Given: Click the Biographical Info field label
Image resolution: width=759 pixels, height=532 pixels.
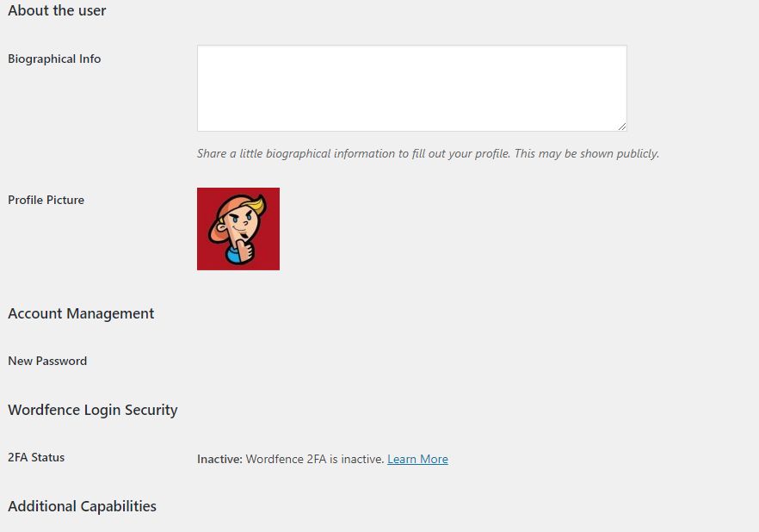Looking at the screenshot, I should pyautogui.click(x=54, y=59).
